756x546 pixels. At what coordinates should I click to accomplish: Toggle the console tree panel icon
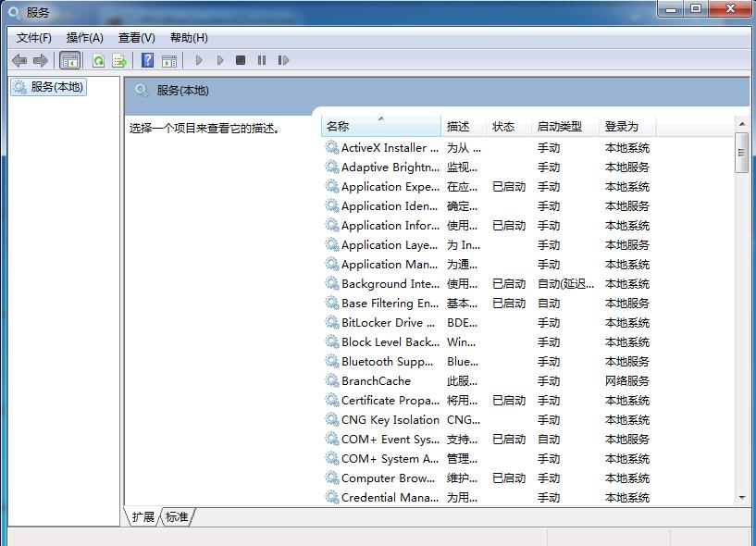coord(68,59)
